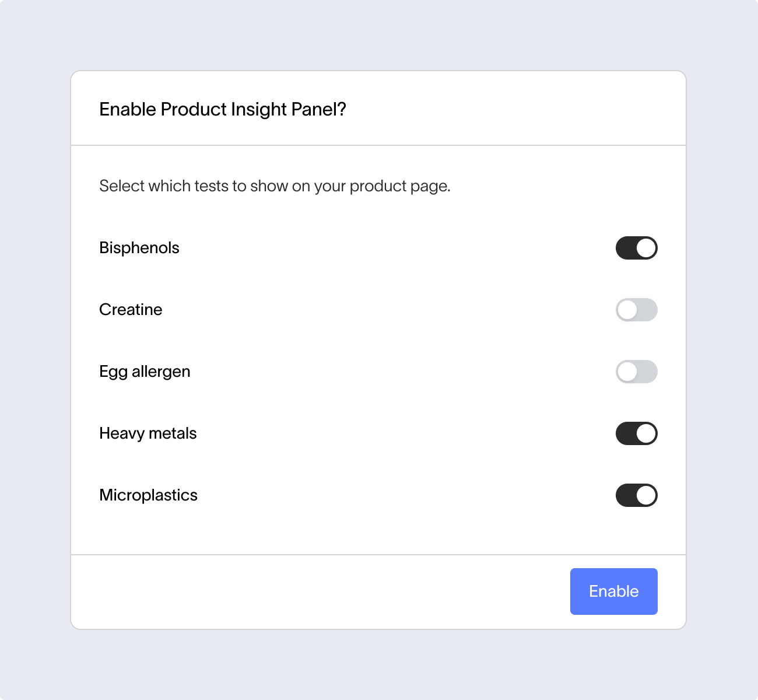
Task: Click the gray track of Egg allergen switch
Action: tap(647, 372)
